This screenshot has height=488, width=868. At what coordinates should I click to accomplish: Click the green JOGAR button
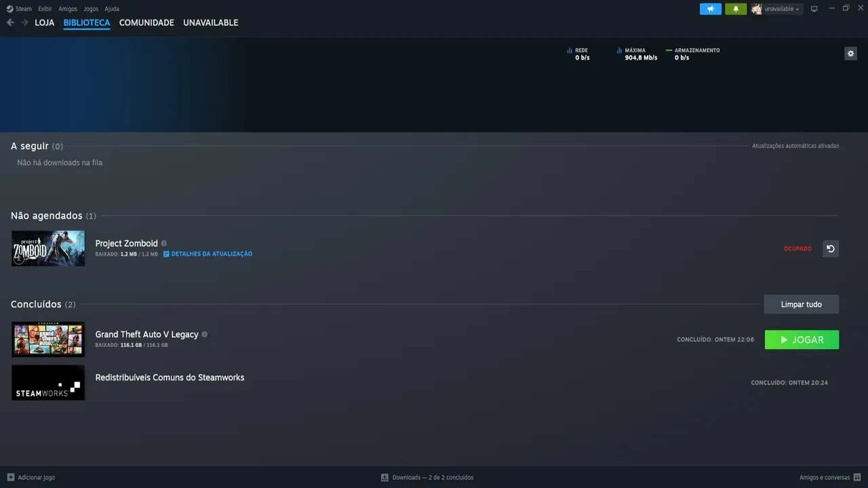tap(802, 340)
